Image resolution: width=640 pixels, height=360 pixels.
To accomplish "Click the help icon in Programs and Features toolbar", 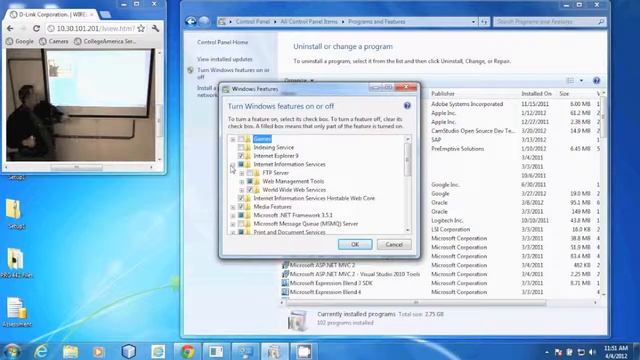I will tap(596, 80).
